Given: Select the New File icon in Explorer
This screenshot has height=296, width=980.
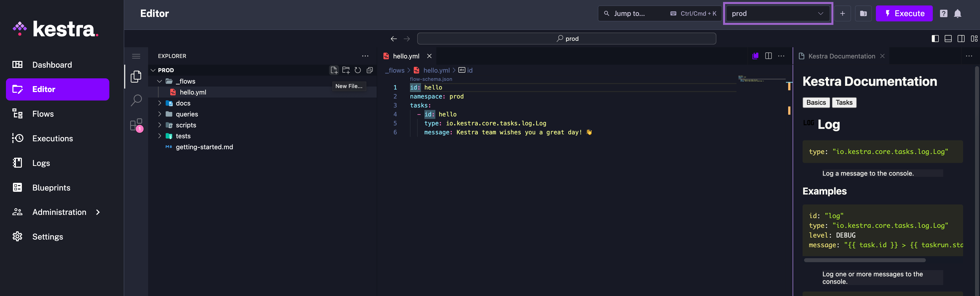Looking at the screenshot, I should (334, 70).
